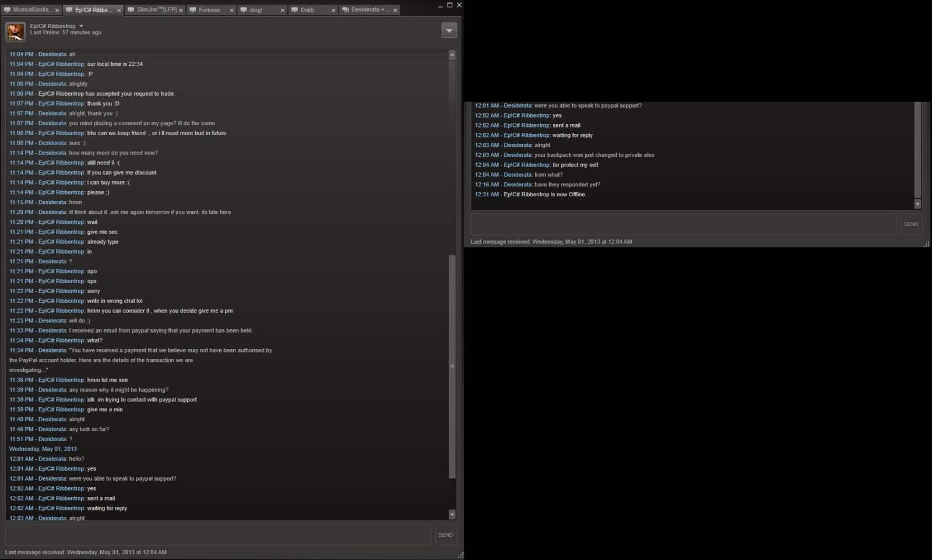This screenshot has width=932, height=560.
Task: Click scroll-down arrow of left chat scrollbar
Action: click(x=452, y=515)
